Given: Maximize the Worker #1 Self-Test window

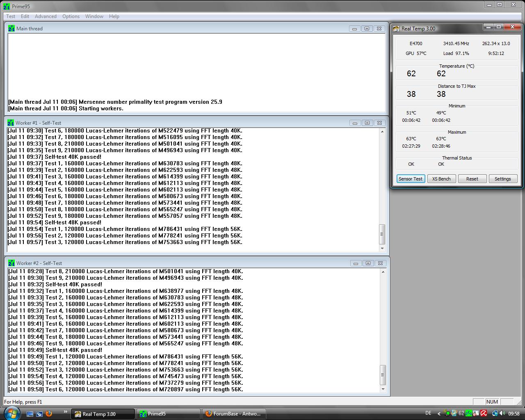Looking at the screenshot, I should tap(367, 123).
